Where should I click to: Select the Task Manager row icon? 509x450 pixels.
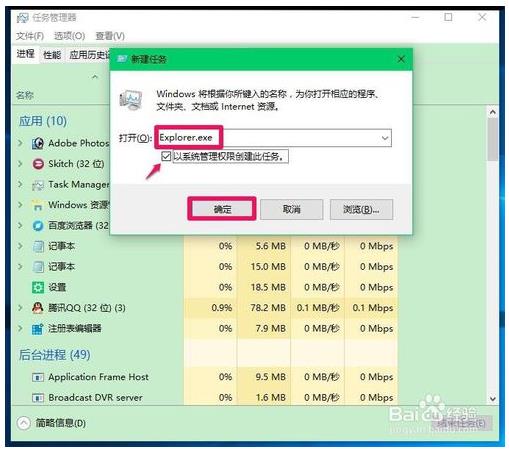pos(38,185)
